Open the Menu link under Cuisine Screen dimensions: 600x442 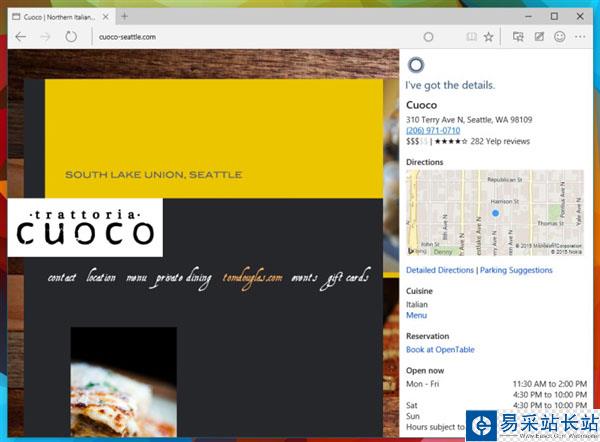click(x=416, y=315)
